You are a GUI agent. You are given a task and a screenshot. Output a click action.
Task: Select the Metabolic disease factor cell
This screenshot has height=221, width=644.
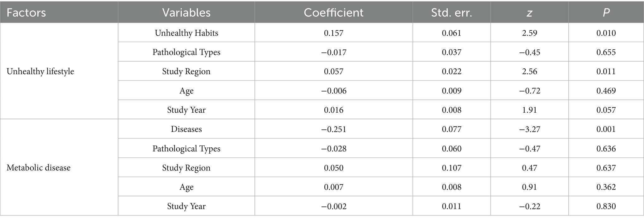[x=39, y=168]
